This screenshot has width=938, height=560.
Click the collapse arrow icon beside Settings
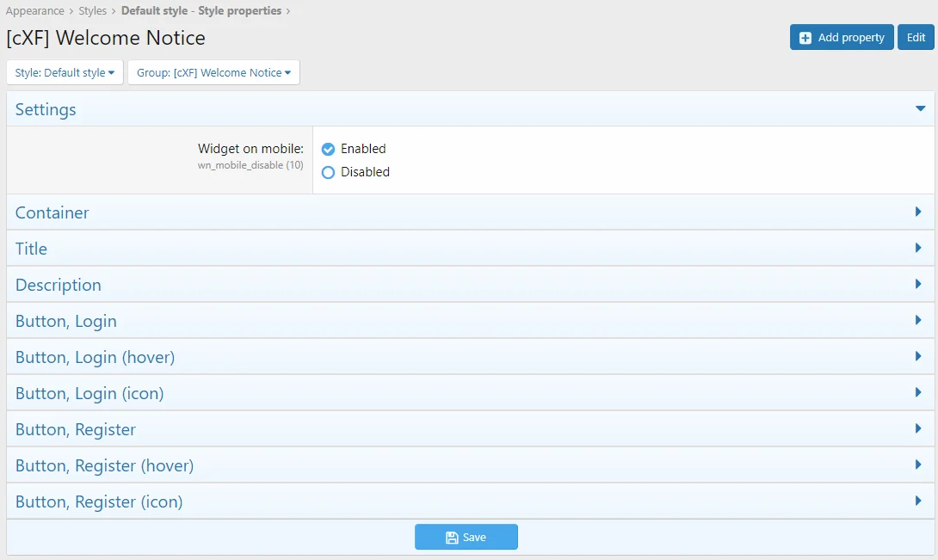920,109
